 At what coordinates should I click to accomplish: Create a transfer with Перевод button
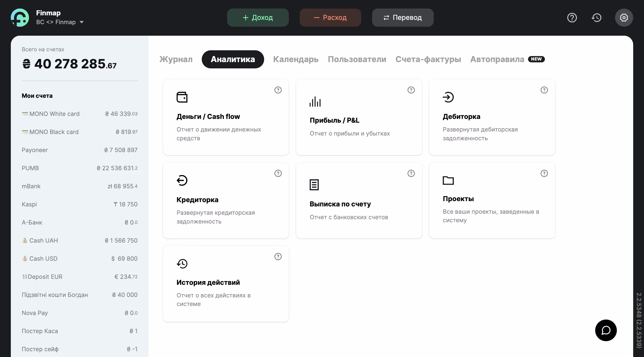pyautogui.click(x=403, y=18)
